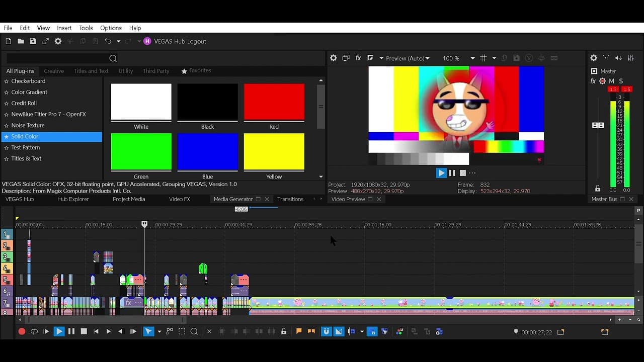This screenshot has height=362, width=644.
Task: Click VEGAS Hub Logout
Action: [x=180, y=41]
